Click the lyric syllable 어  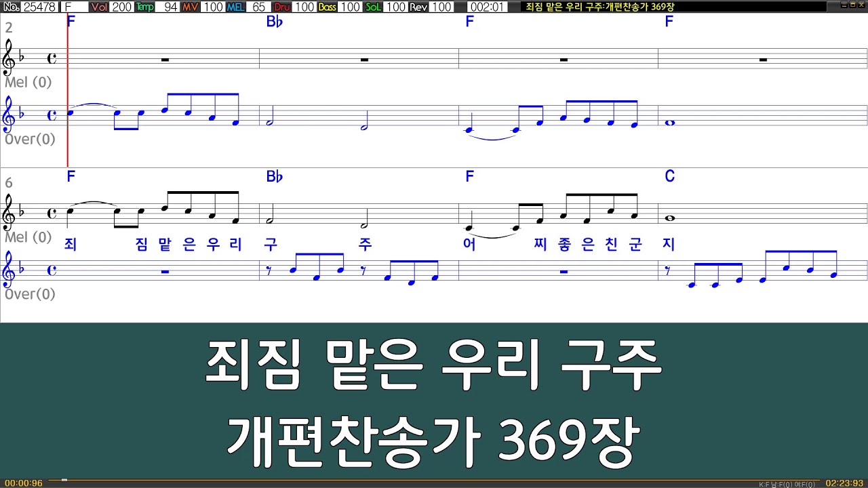[x=469, y=244]
